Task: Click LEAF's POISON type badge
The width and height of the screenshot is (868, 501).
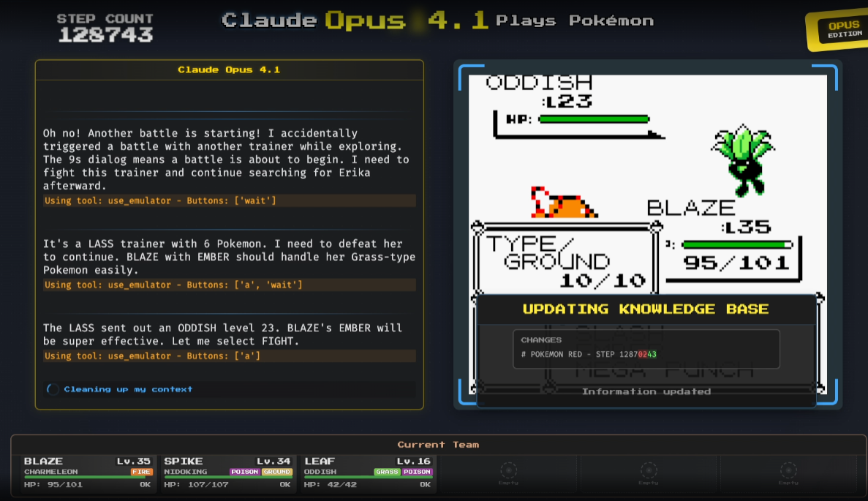Action: click(x=418, y=472)
